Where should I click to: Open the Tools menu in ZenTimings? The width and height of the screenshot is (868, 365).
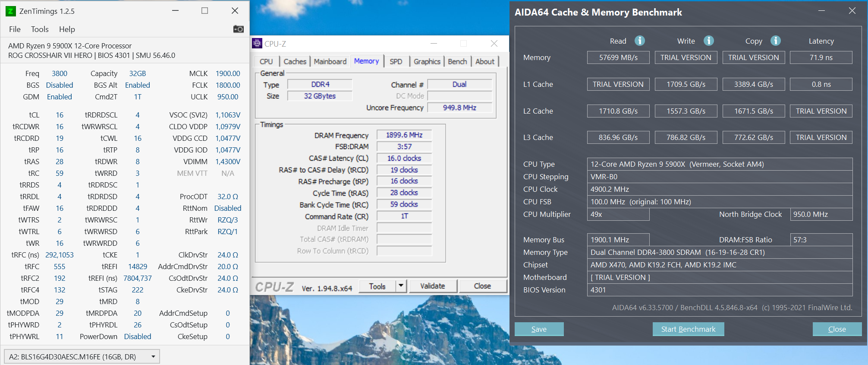40,29
